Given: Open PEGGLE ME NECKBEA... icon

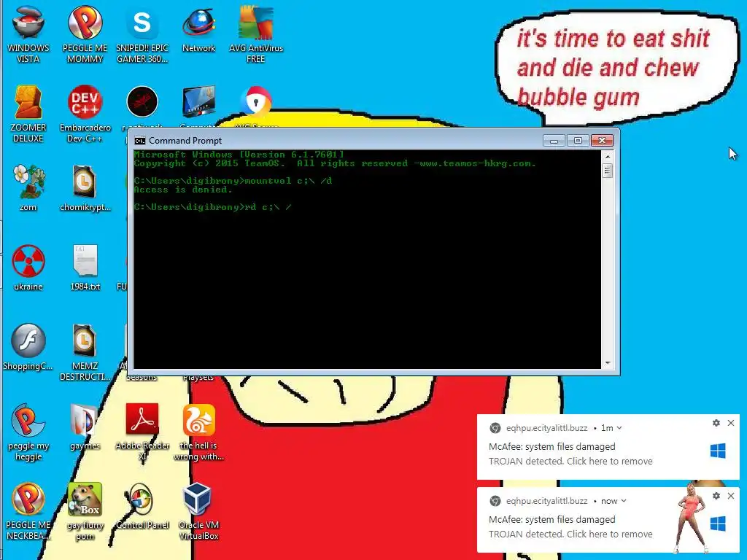Looking at the screenshot, I should (28, 512).
